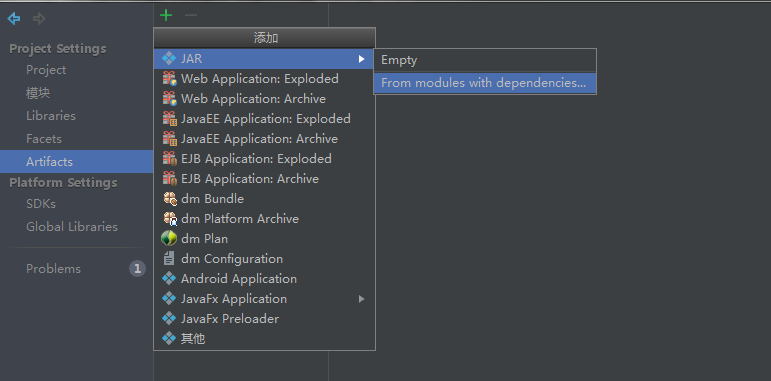Select dm Plan entry

click(x=265, y=239)
